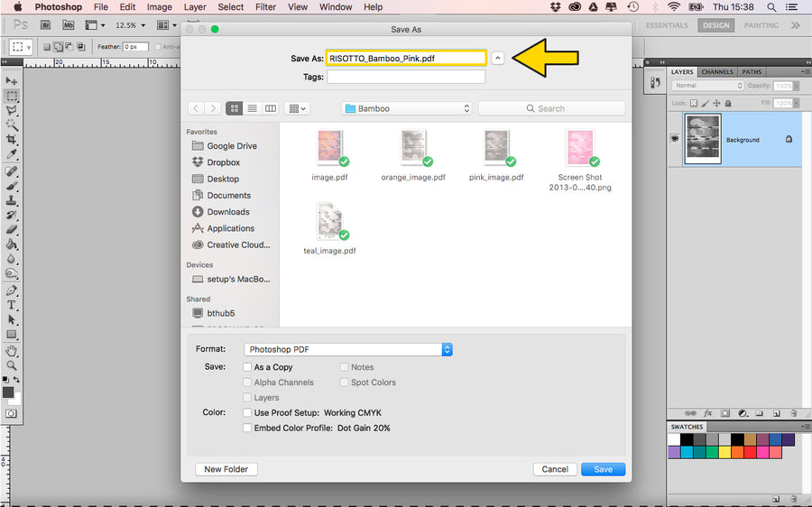
Task: Click the Save button
Action: pyautogui.click(x=603, y=469)
